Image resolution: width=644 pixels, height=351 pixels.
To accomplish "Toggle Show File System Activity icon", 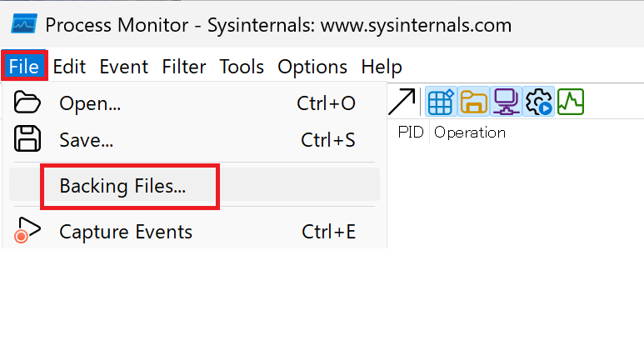I will [x=473, y=102].
